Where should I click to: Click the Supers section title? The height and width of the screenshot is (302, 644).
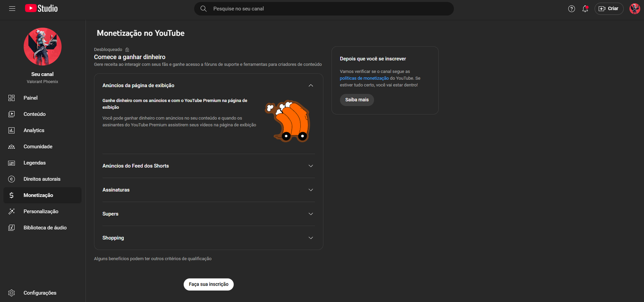click(110, 214)
